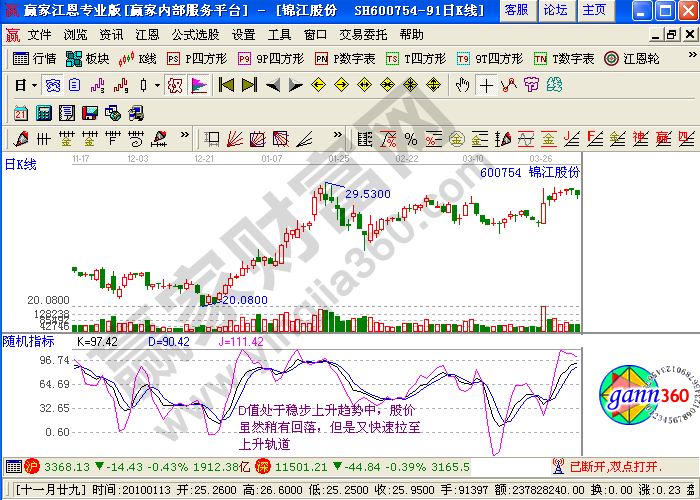Expand the candlestick style dropdown arrow
The width and height of the screenshot is (700, 500).
click(x=158, y=86)
